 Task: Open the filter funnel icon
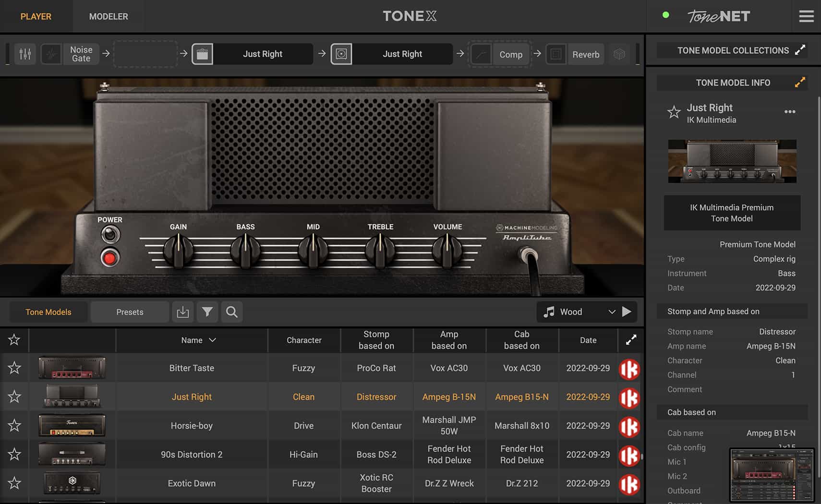(x=207, y=312)
